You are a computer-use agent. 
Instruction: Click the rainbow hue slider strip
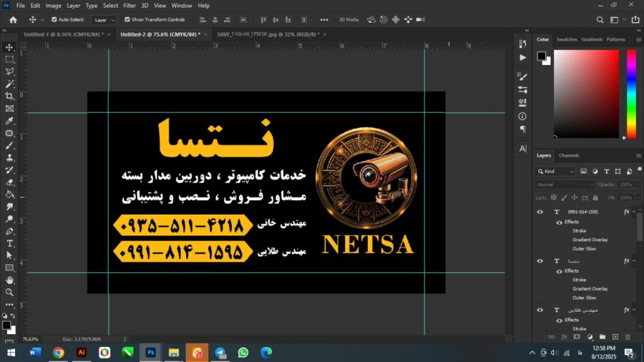coord(631,94)
